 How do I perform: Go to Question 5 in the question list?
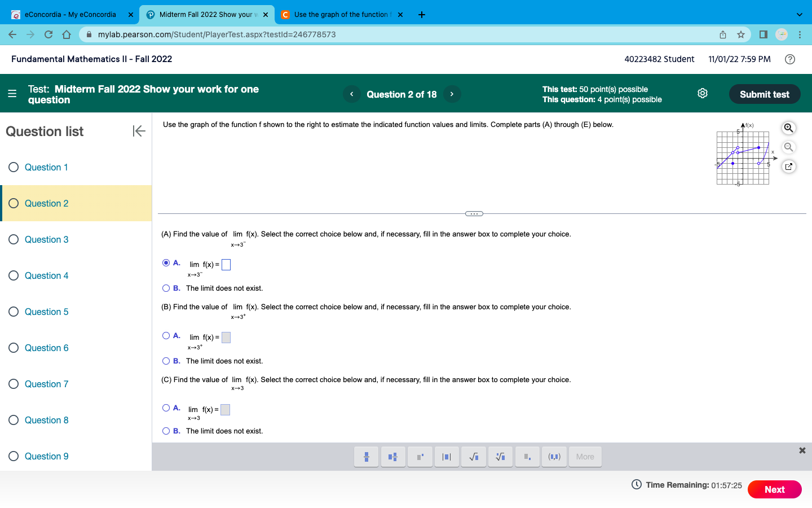pyautogui.click(x=46, y=312)
